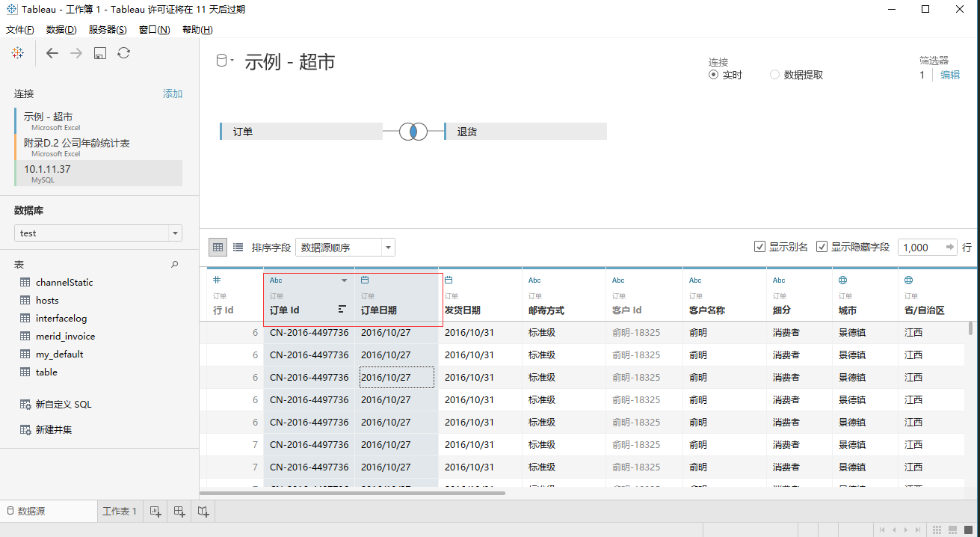Image resolution: width=980 pixels, height=537 pixels.
Task: Add a new story icon at bottom
Action: (203, 512)
